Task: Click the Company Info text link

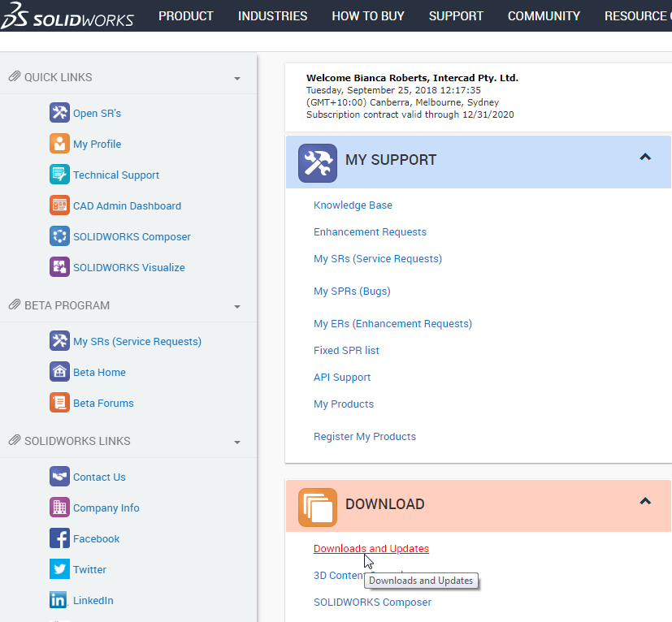Action: (106, 508)
